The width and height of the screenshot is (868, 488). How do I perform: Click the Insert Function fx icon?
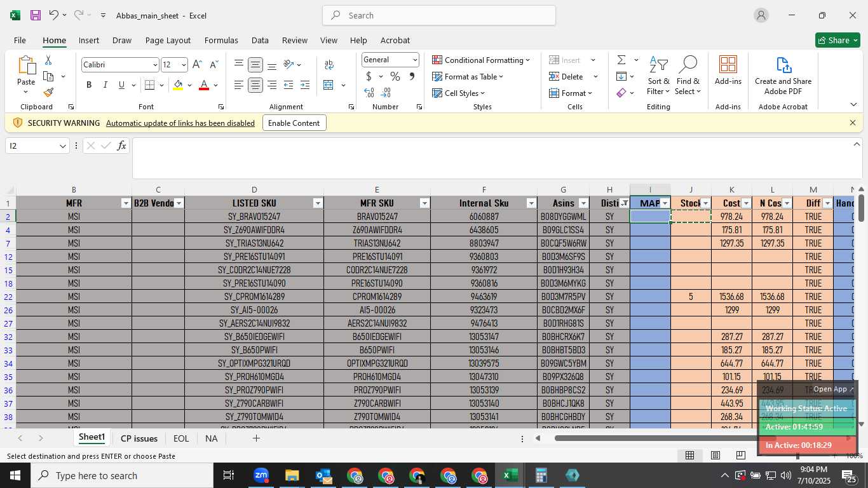pyautogui.click(x=122, y=146)
